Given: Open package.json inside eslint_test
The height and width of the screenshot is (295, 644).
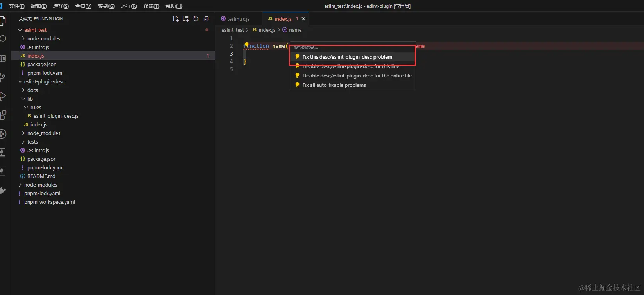Looking at the screenshot, I should (113, 64).
